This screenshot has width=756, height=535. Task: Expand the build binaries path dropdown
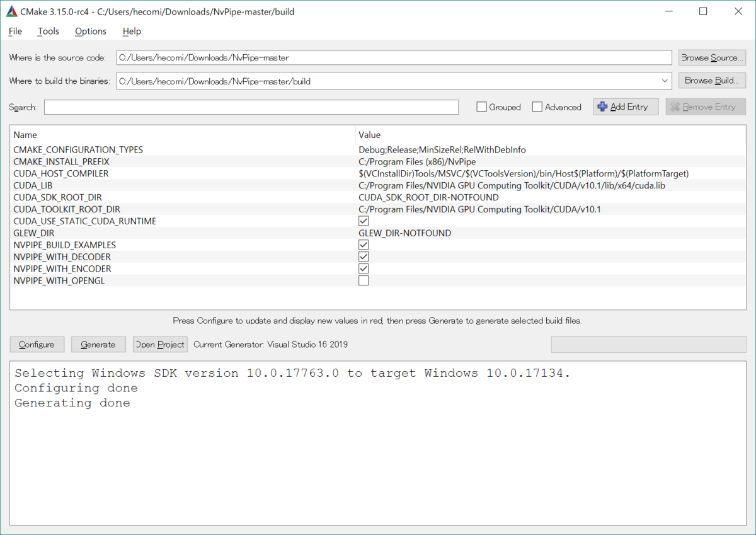665,81
